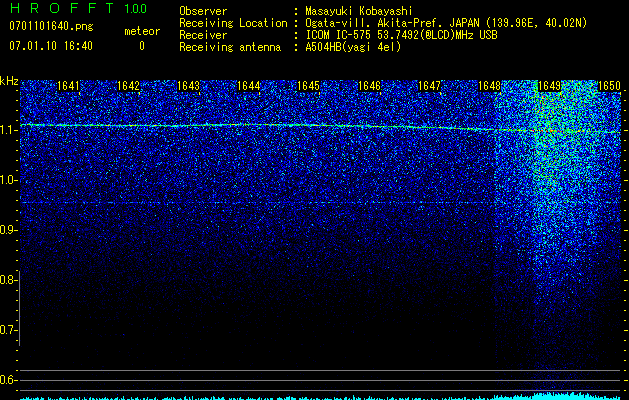Viewport: 629px width, 400px height.
Task: Click time marker 1644
Action: (x=249, y=86)
